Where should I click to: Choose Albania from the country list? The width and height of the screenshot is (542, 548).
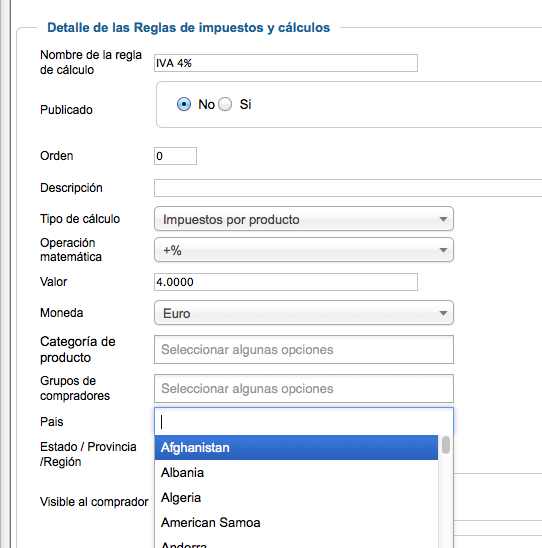click(296, 473)
